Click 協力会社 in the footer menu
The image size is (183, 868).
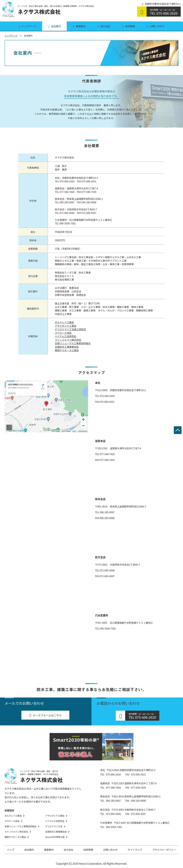click(68, 850)
